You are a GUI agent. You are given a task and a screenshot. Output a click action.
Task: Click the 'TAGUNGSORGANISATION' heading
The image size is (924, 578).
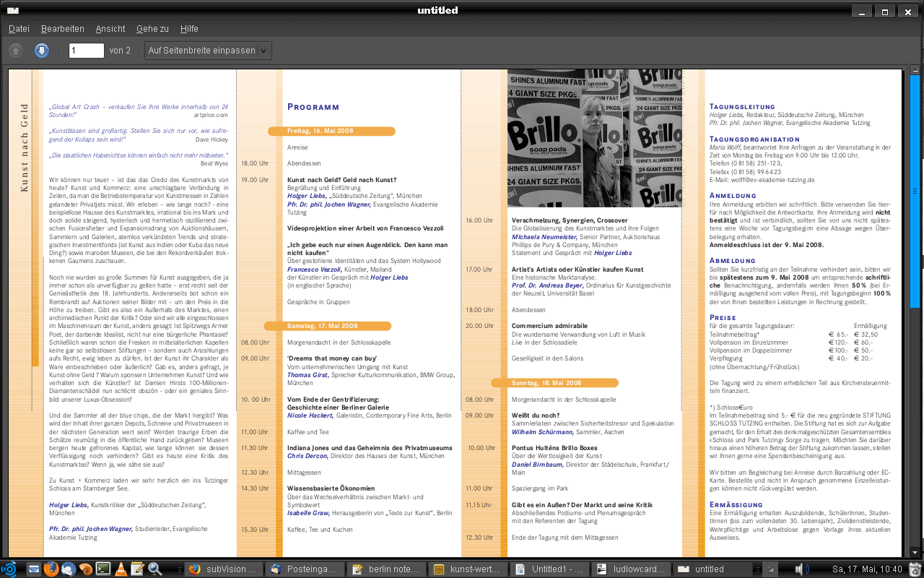click(x=754, y=139)
